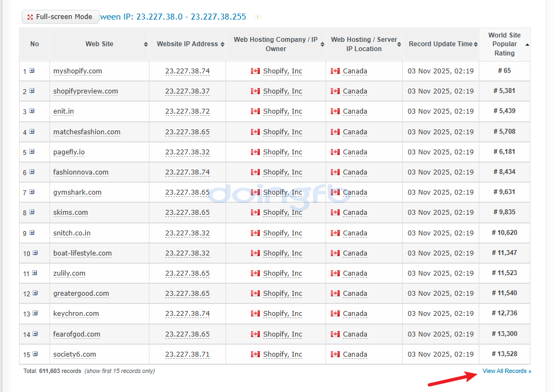Click Shopify, Inc owner in skims.com row

click(282, 213)
